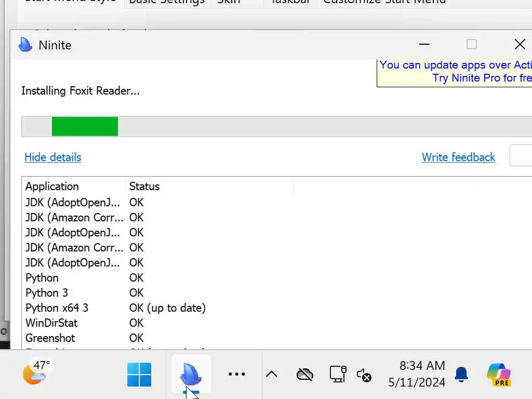Close the Ninite window

(520, 44)
